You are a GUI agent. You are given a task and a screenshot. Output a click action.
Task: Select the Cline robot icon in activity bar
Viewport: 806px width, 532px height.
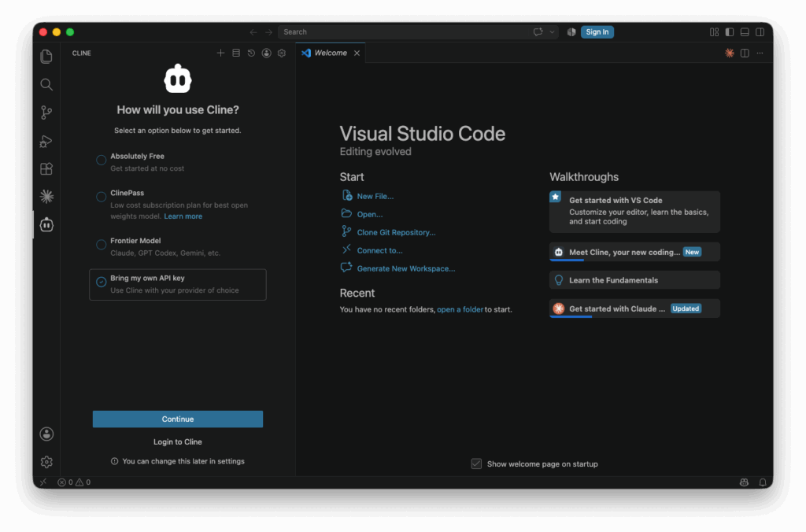pos(46,224)
